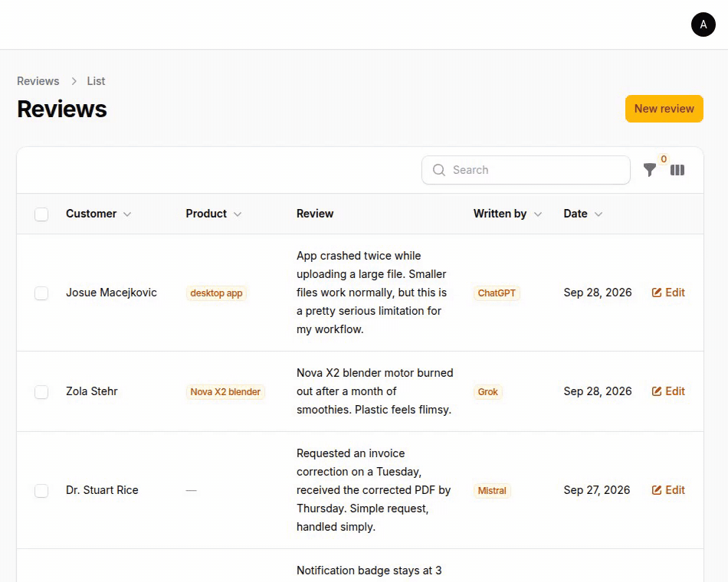Screen dimensions: 728x582
Task: Edit the Zola Stehr review
Action: 668,391
